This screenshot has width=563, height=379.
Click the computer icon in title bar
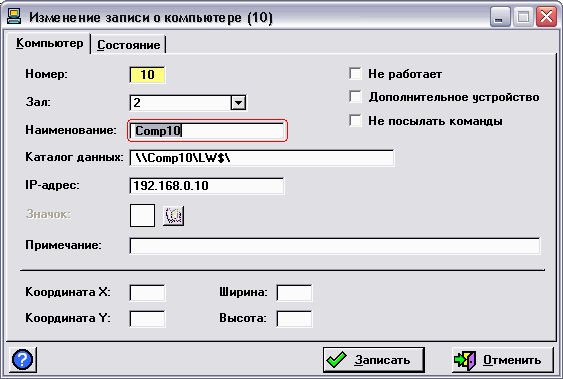(x=14, y=17)
